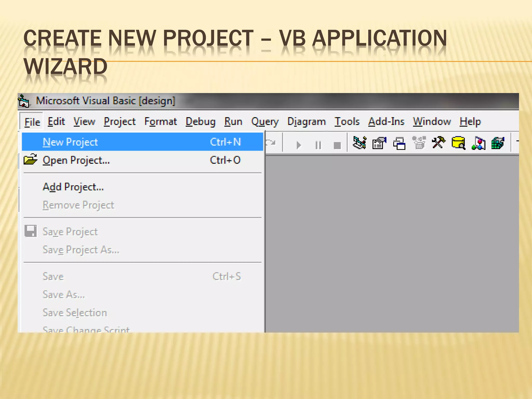Open the Project Explorer toolbar icon
Viewport: 532px width, 399px height.
coord(360,143)
